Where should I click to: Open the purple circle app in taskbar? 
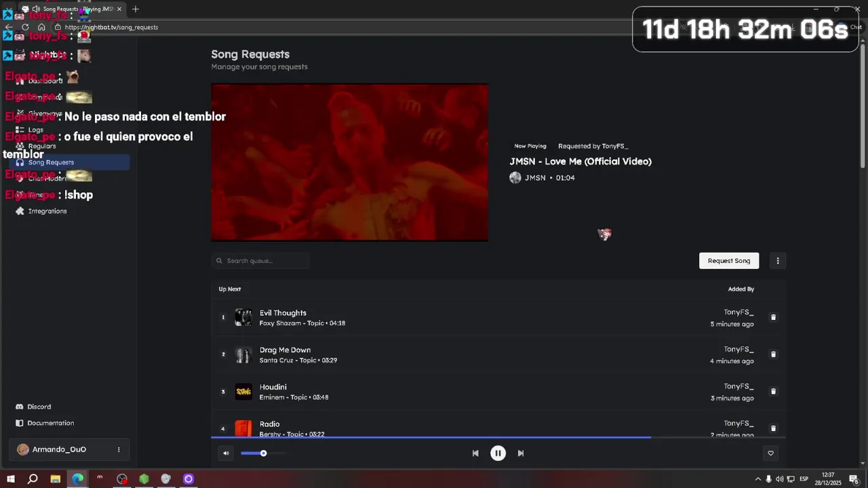(x=189, y=479)
